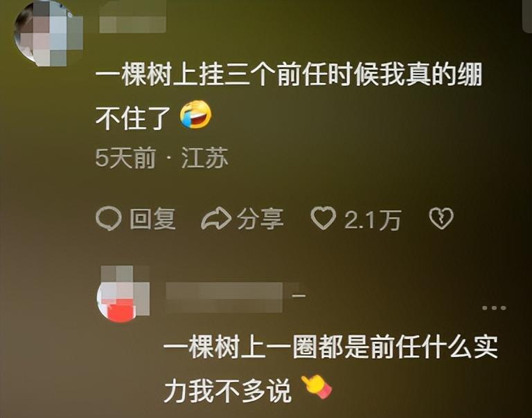This screenshot has width=532, height=418.
Task: Open the three-dot more options menu
Action: click(494, 308)
